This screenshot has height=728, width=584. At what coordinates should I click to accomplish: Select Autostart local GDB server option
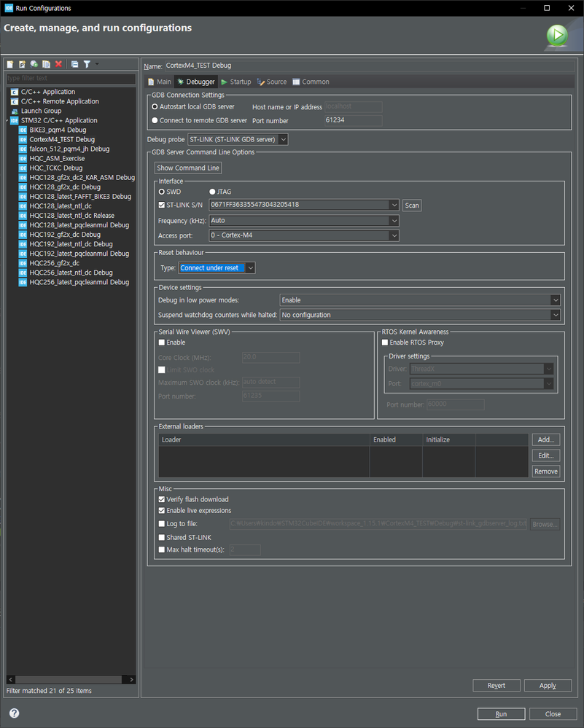coord(155,107)
